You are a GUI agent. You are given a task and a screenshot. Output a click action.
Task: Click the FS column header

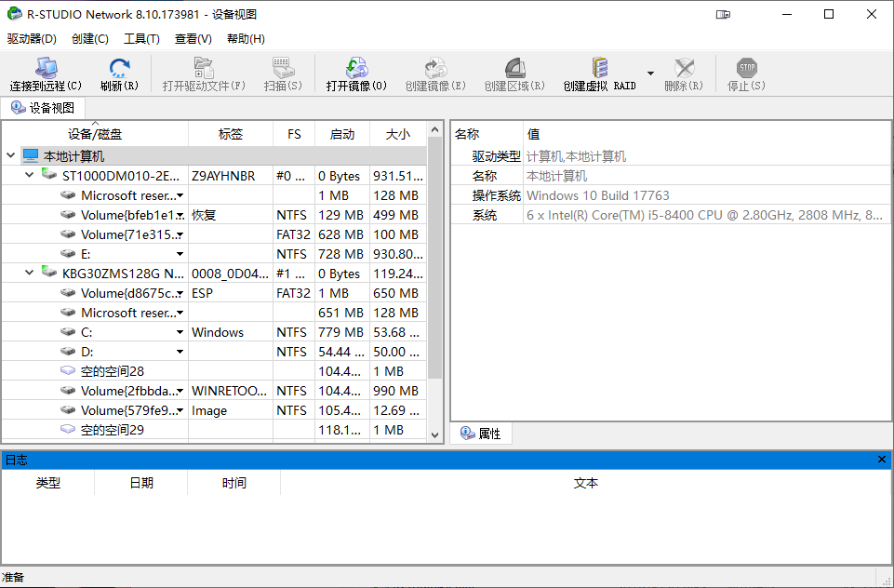pos(294,134)
